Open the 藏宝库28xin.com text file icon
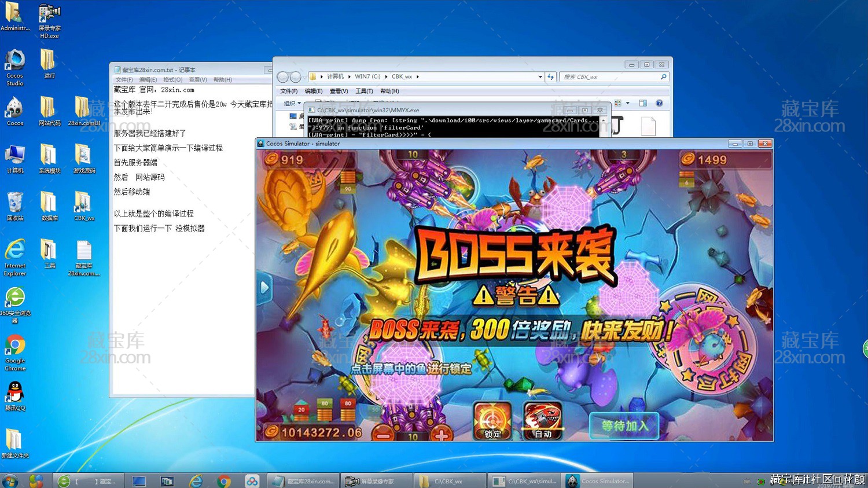The height and width of the screenshot is (488, 868). pyautogui.click(x=84, y=258)
